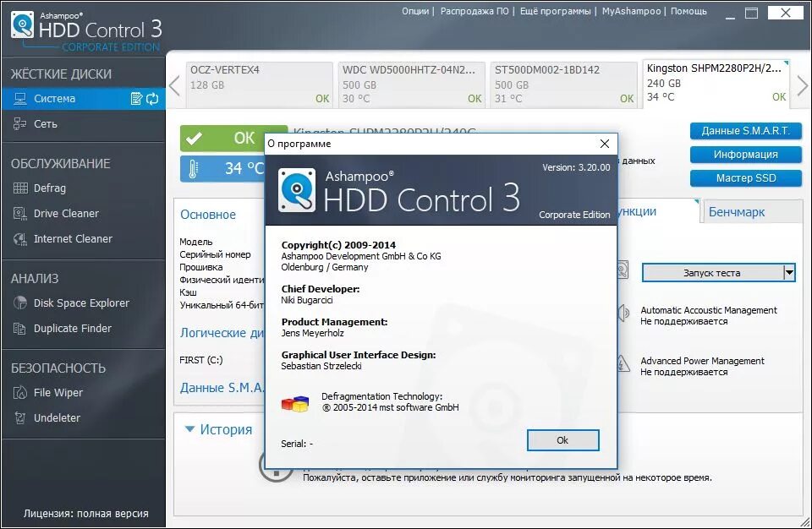
Task: Click the colored cubes defragmentation icon
Action: click(295, 403)
